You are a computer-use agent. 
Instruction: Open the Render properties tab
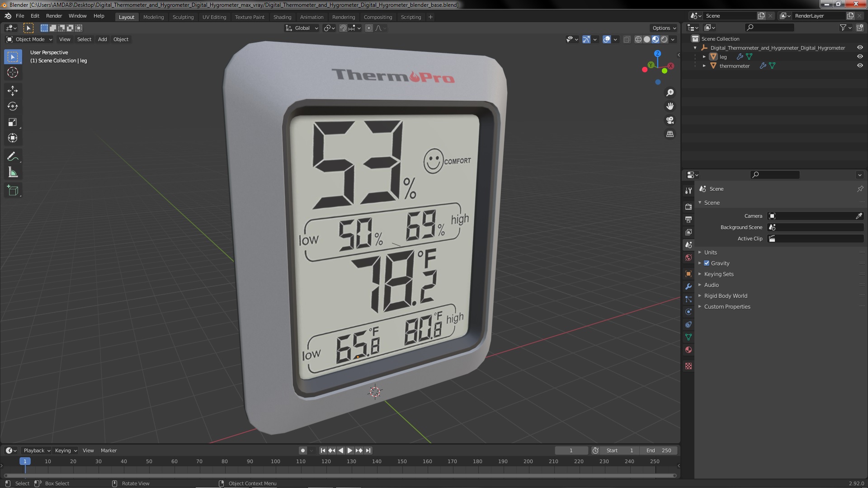(689, 206)
